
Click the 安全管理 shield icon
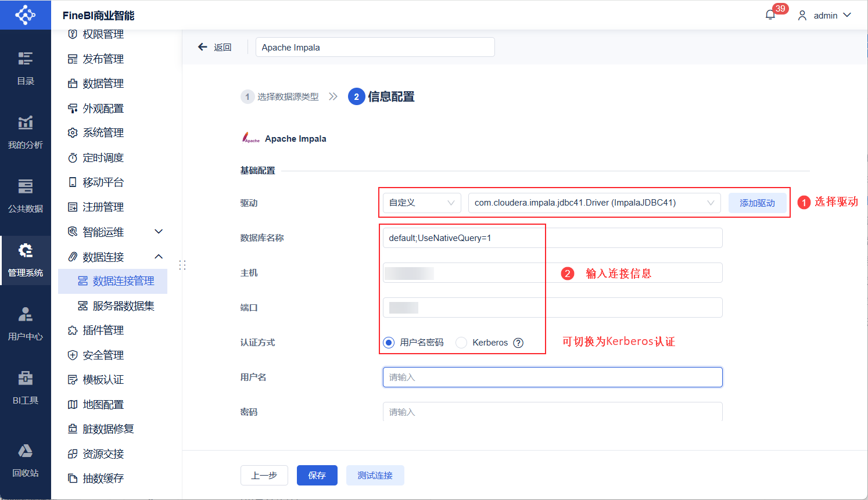click(x=73, y=355)
